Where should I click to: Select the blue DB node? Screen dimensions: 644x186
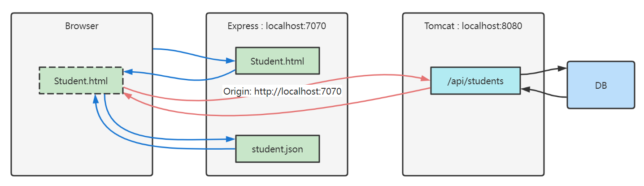[601, 85]
